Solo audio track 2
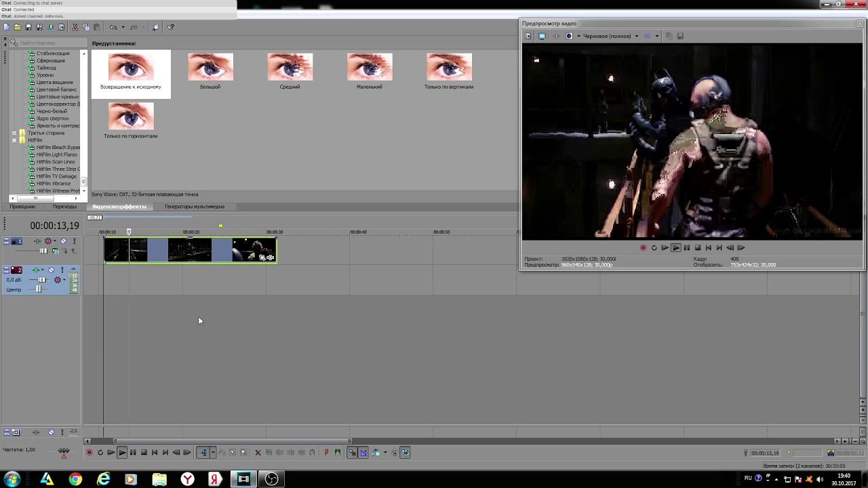The height and width of the screenshot is (488, 868). pyautogui.click(x=62, y=270)
